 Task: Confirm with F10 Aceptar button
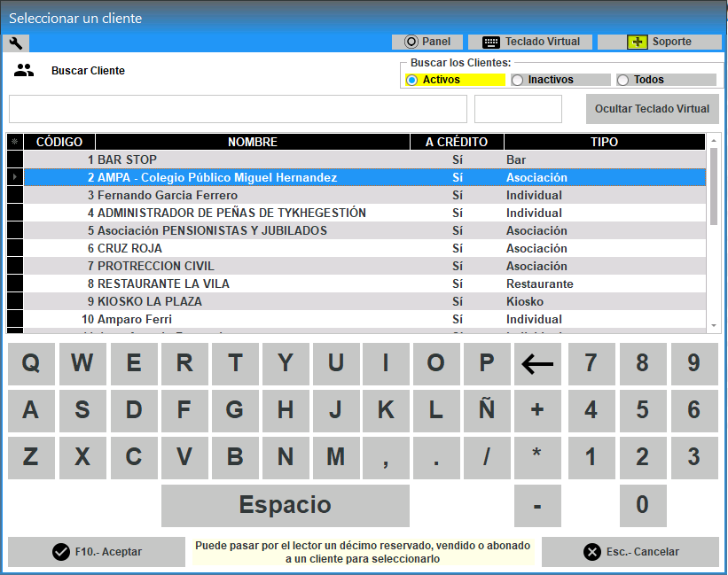point(97,552)
